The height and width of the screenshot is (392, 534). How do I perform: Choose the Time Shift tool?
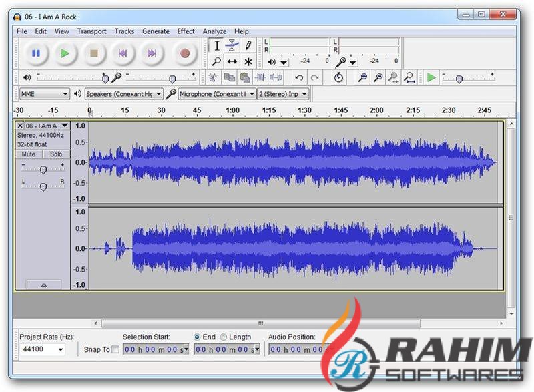tap(232, 61)
